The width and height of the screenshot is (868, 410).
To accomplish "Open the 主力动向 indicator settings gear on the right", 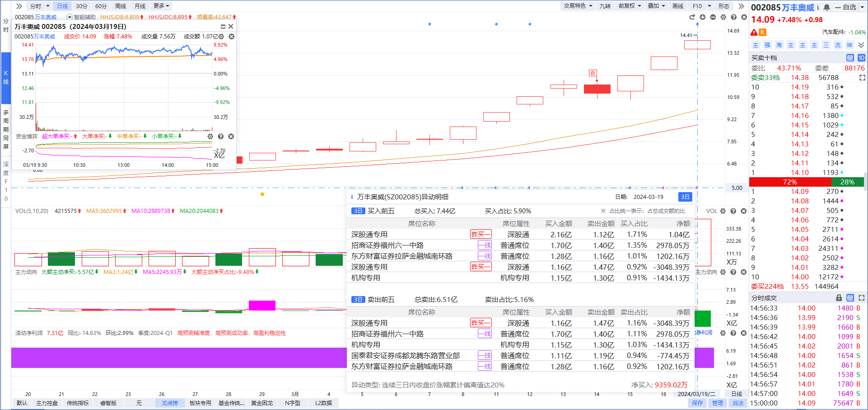I will pyautogui.click(x=723, y=272).
